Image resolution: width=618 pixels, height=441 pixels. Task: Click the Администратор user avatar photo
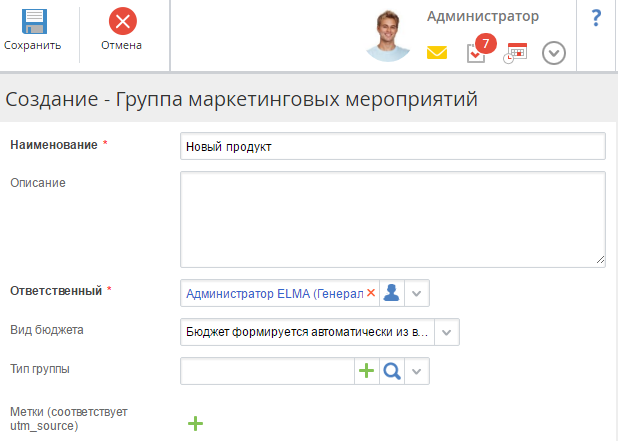point(388,36)
